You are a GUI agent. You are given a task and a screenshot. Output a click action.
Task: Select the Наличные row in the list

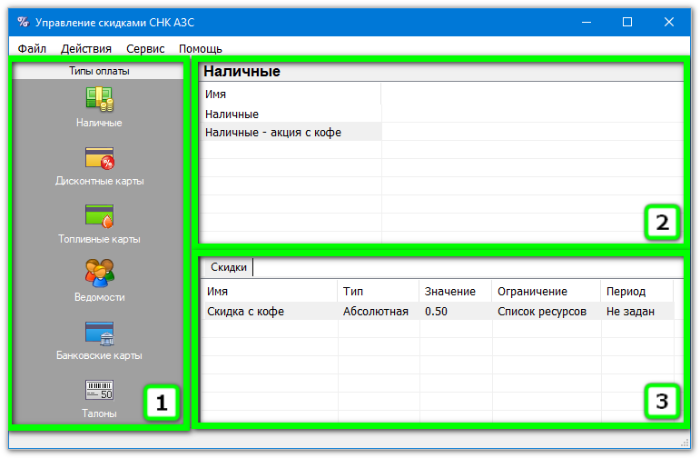tap(232, 114)
